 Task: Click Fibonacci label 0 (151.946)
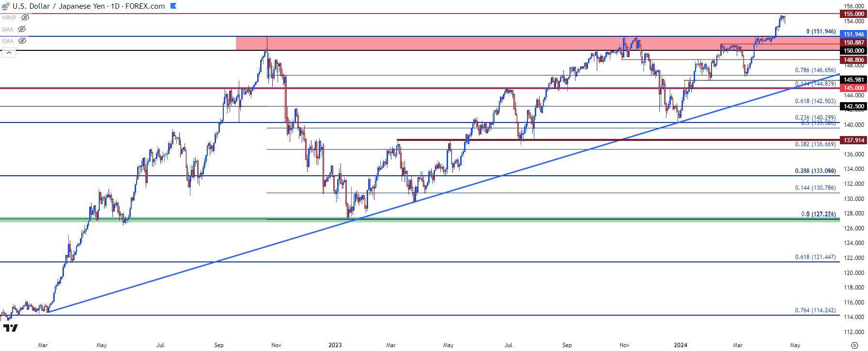(x=821, y=31)
